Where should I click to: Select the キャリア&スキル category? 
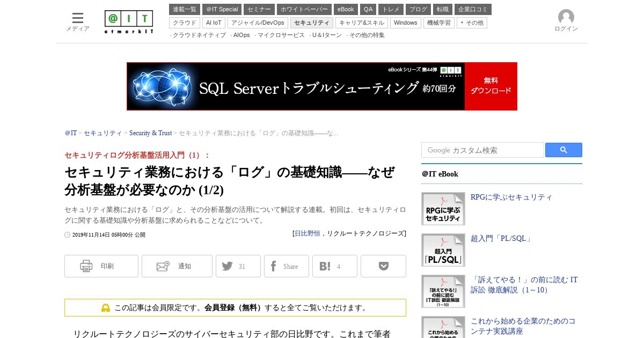pos(362,23)
